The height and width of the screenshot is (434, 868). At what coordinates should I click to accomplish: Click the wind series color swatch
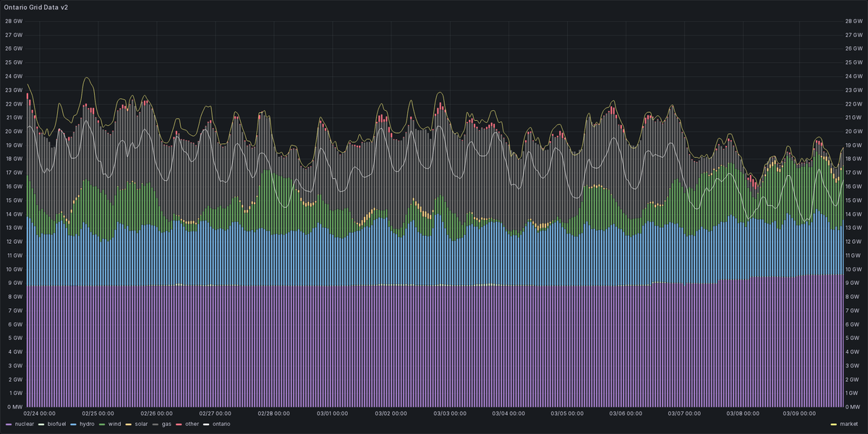point(101,425)
